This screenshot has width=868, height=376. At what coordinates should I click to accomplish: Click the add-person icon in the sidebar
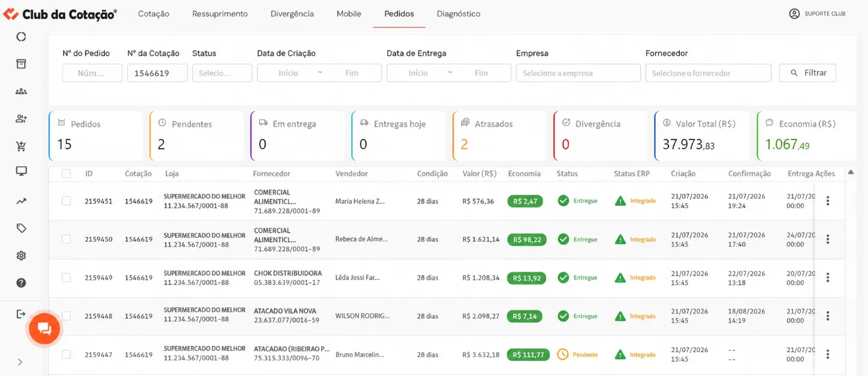tap(21, 119)
